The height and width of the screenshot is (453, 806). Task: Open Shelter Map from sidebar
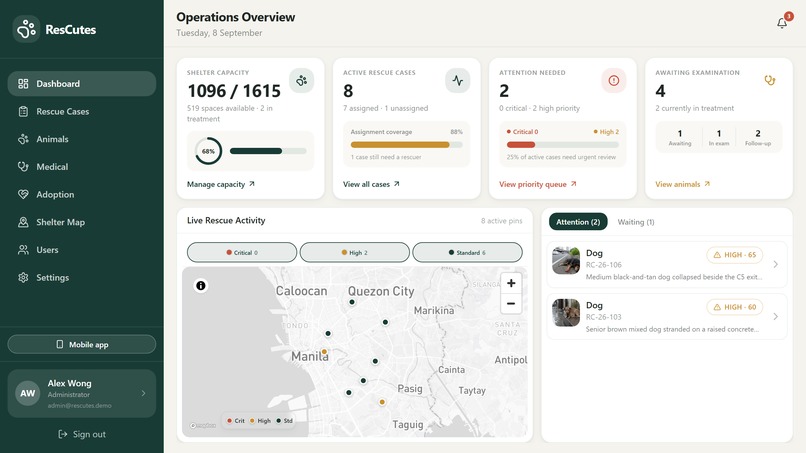click(82, 222)
